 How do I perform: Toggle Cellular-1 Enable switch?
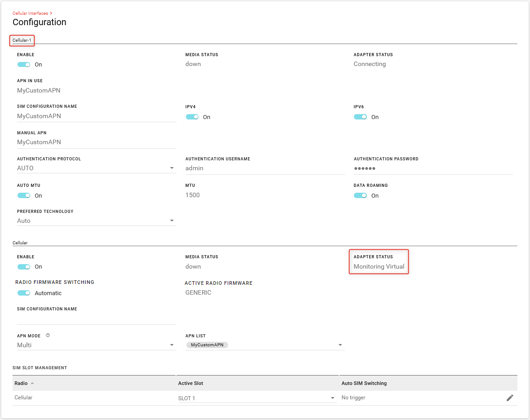click(24, 65)
